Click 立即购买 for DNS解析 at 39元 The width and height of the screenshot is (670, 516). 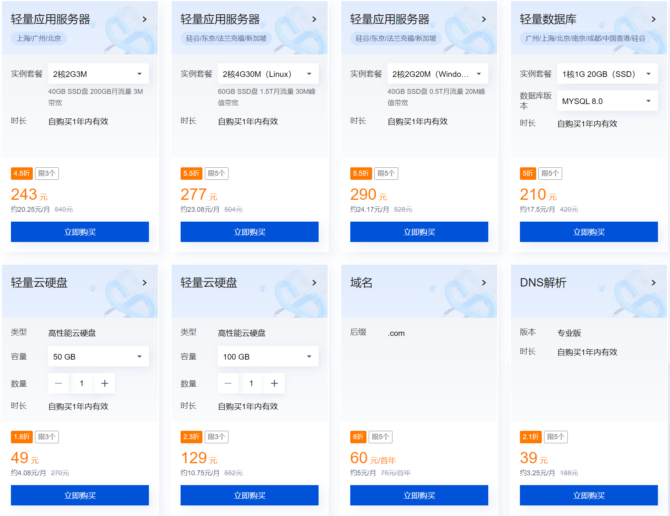pos(589,495)
